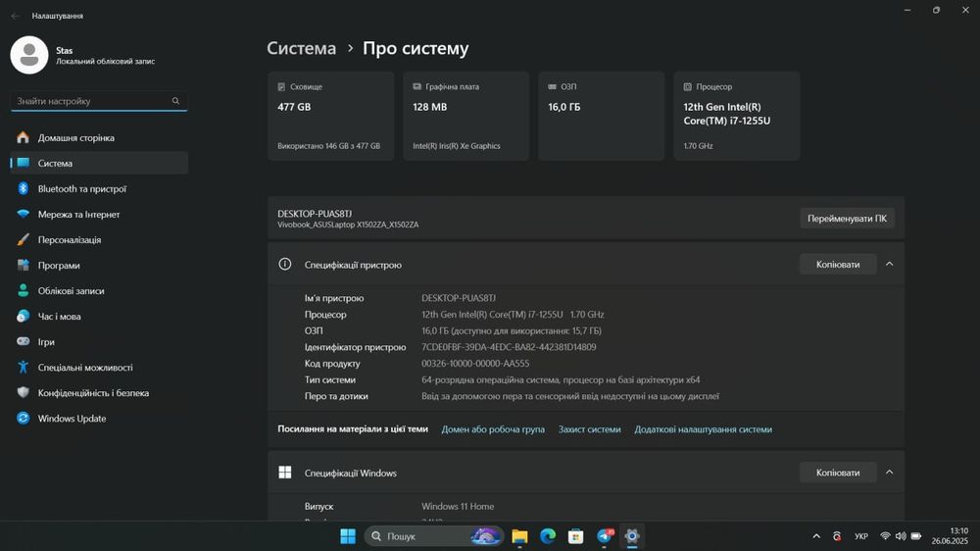This screenshot has width=980, height=551.
Task: Open Microsoft Store from taskbar
Action: [575, 536]
